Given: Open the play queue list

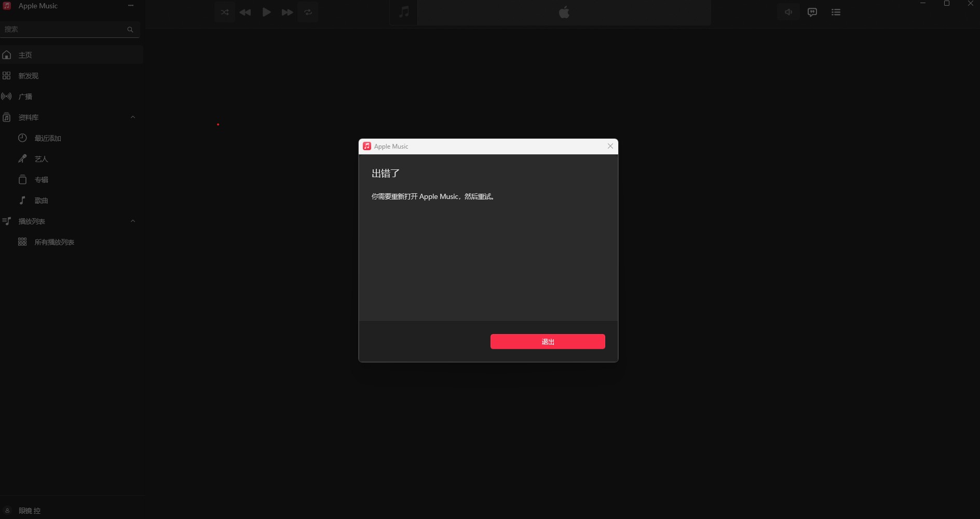Looking at the screenshot, I should click(836, 12).
